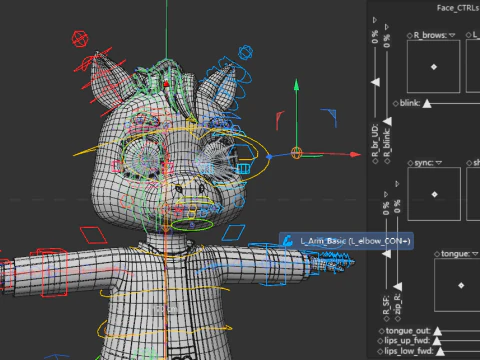Click the green ellipse jaw controller under the mouth
The height and width of the screenshot is (360, 480).
[192, 224]
